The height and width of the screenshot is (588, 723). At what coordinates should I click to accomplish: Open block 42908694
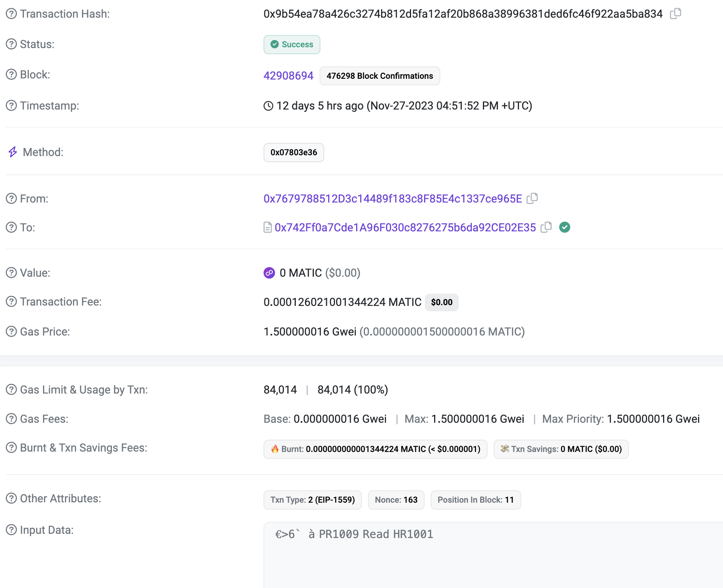pyautogui.click(x=288, y=76)
